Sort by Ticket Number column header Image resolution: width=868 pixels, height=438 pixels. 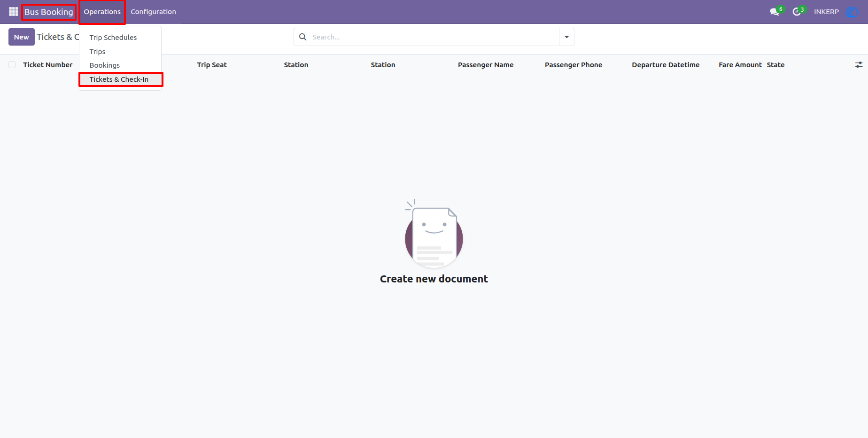tap(48, 65)
